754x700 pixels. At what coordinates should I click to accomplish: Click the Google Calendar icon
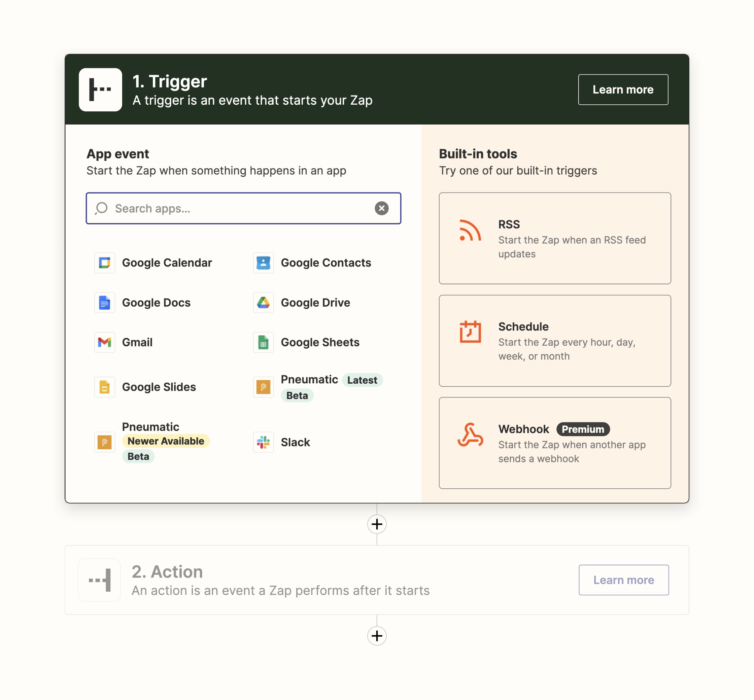105,263
